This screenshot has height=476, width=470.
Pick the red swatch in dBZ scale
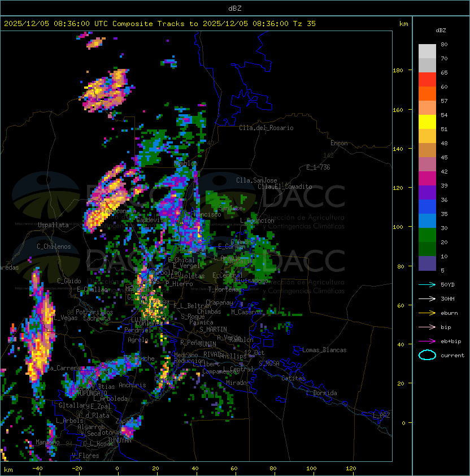(427, 80)
